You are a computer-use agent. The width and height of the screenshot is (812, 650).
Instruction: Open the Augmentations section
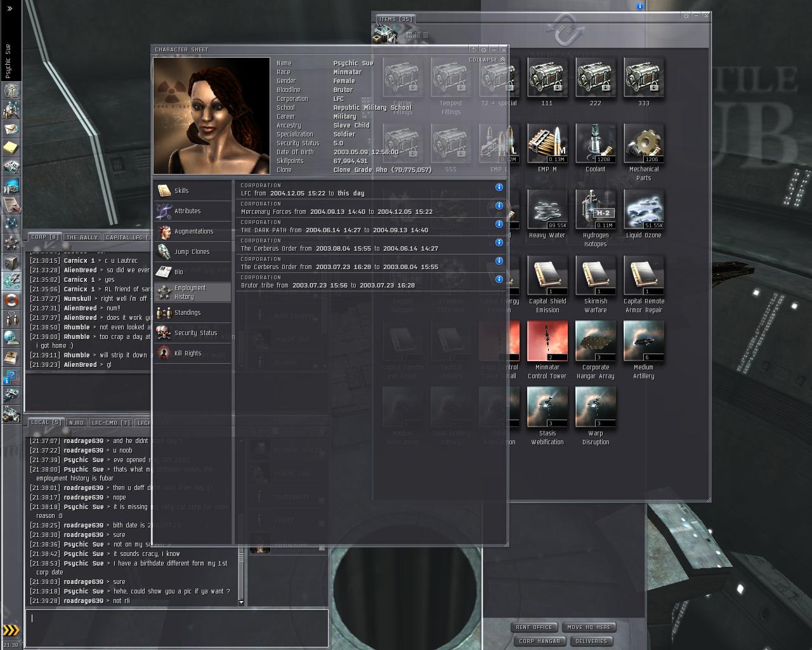[x=192, y=231]
